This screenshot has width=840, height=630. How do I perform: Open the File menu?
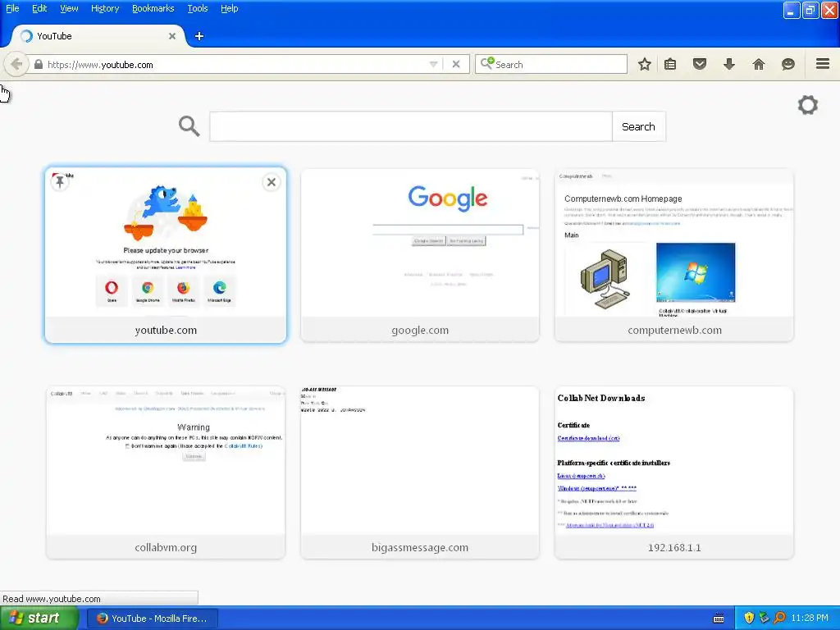coord(12,8)
